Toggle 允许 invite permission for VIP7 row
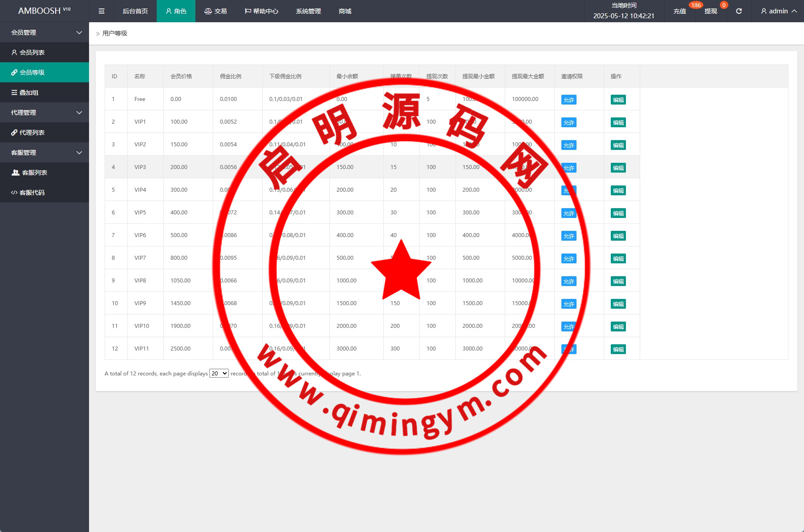This screenshot has width=804, height=532. [x=568, y=258]
